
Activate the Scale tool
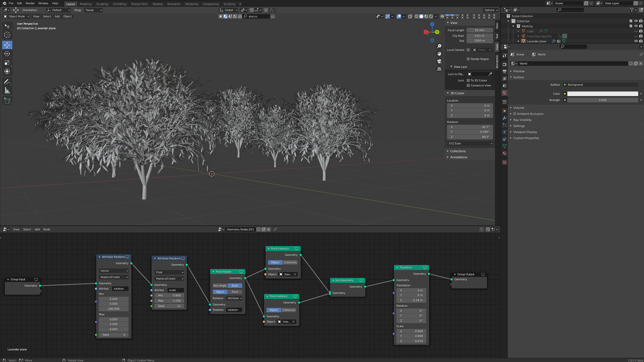[x=7, y=63]
